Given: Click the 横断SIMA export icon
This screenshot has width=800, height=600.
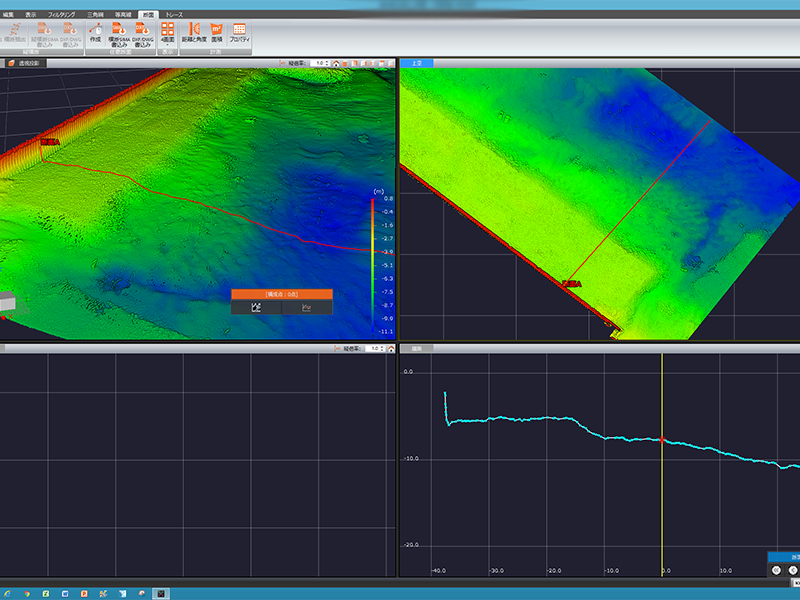Looking at the screenshot, I should pos(118,34).
